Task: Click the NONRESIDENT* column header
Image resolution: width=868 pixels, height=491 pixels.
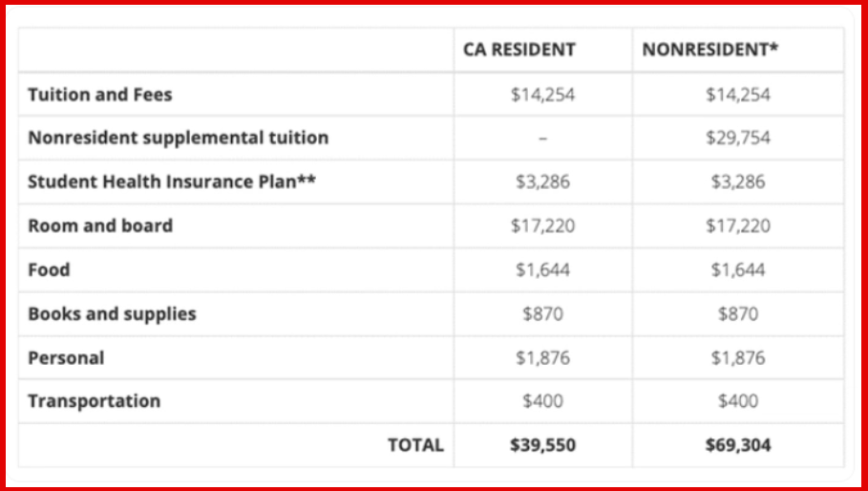Action: [x=709, y=50]
